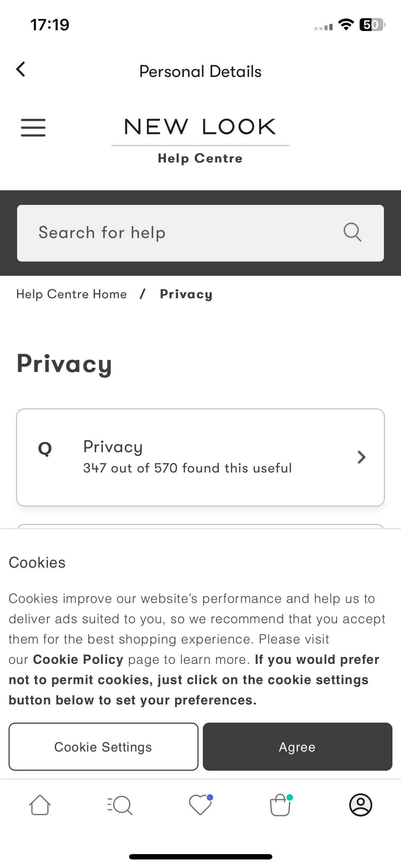Viewport: 401px width, 868px height.
Task: Tap the NEW LOOK logo
Action: click(x=200, y=126)
